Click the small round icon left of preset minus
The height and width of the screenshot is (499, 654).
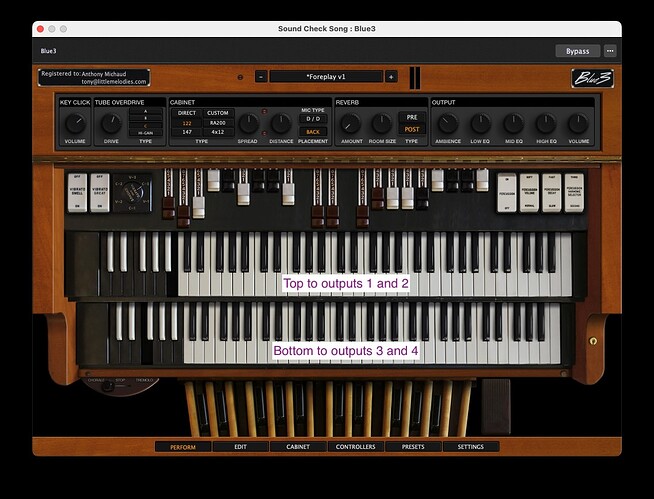point(240,77)
